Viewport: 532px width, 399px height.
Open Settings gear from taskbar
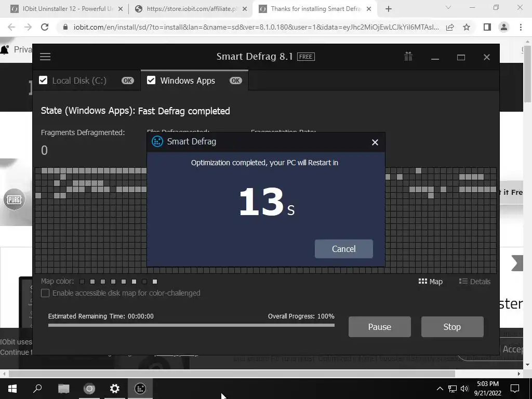coord(115,389)
